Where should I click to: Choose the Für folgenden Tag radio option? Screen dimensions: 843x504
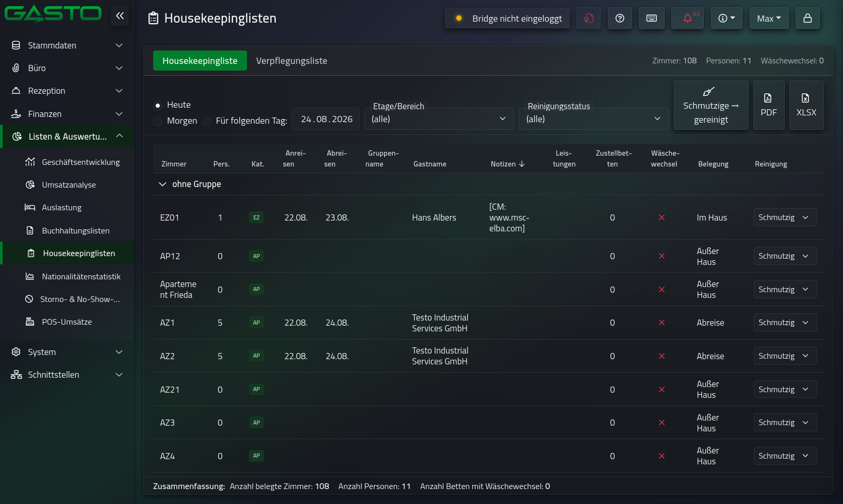click(207, 121)
